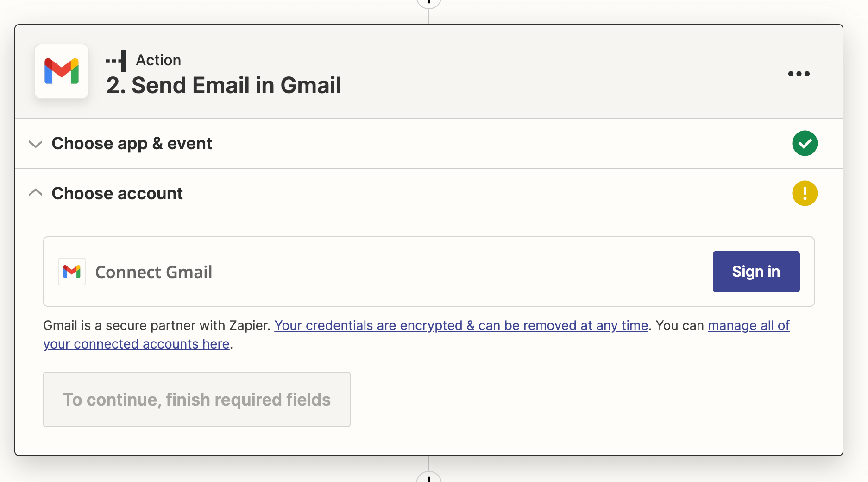Add a step using the bottom plus button
Image resolution: width=868 pixels, height=482 pixels.
pos(429,478)
